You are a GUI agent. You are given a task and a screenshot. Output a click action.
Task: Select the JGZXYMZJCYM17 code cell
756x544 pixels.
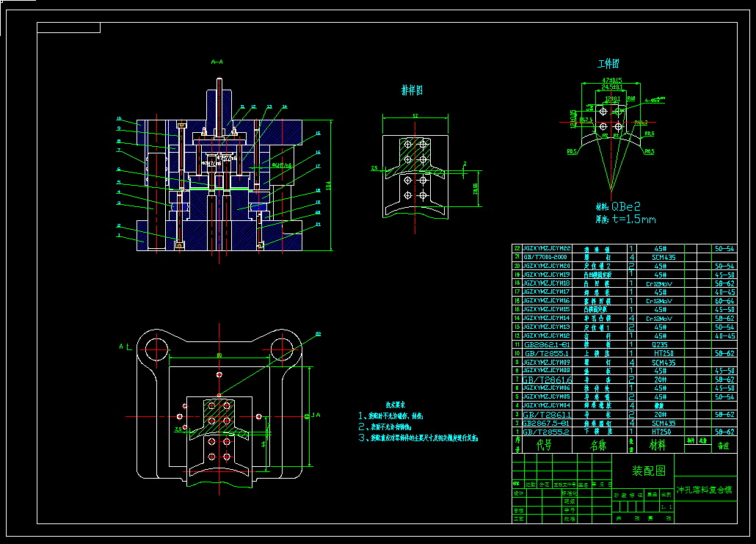tap(547, 291)
